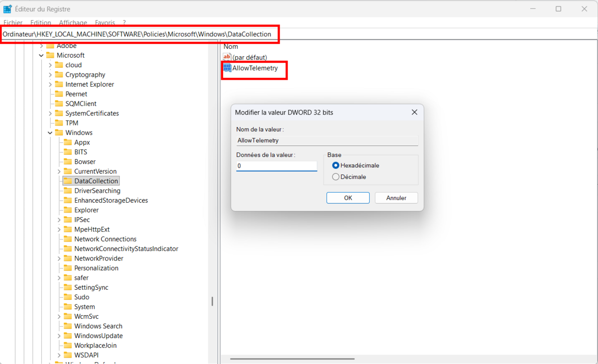Collapse the Microsoft tree node
The image size is (598, 364).
[41, 55]
